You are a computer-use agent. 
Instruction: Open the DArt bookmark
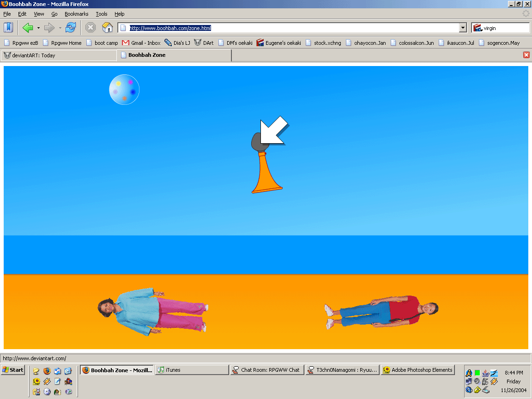(x=204, y=43)
